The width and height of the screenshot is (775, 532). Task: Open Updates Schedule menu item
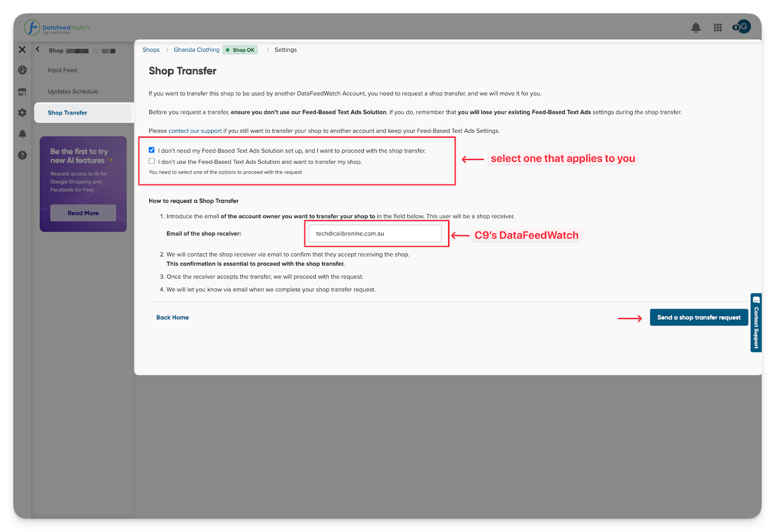click(x=73, y=92)
